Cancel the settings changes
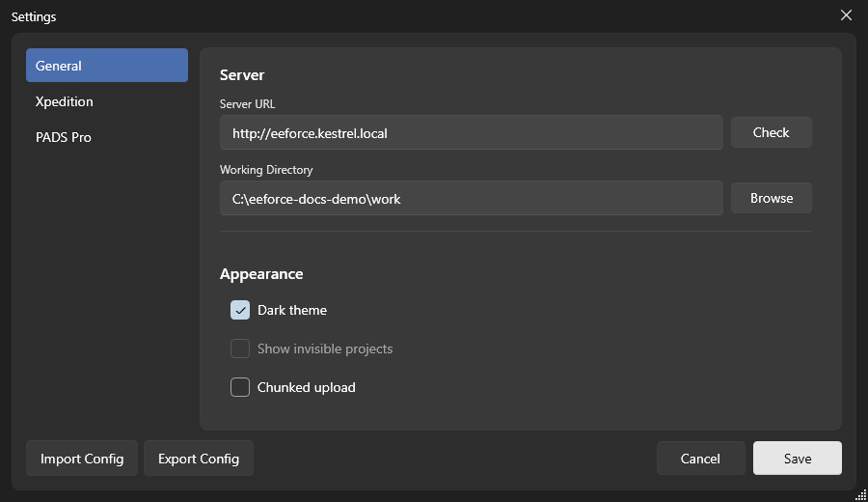The height and width of the screenshot is (502, 868). pos(700,459)
